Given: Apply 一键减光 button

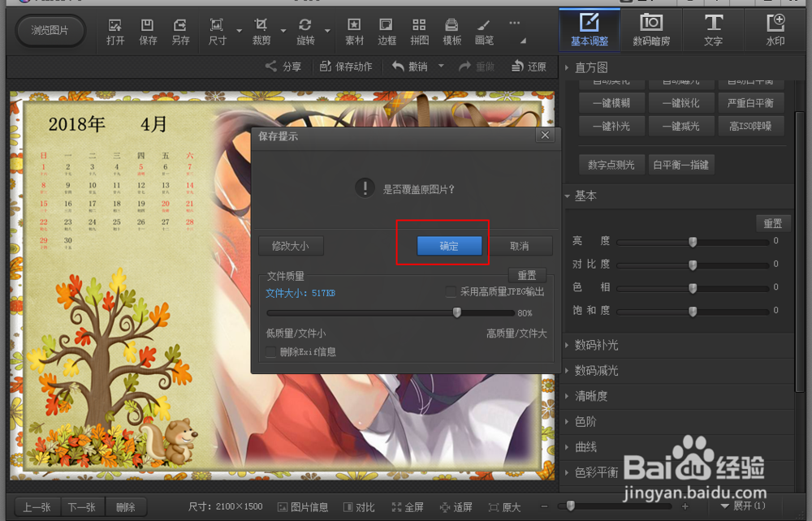Looking at the screenshot, I should [681, 126].
